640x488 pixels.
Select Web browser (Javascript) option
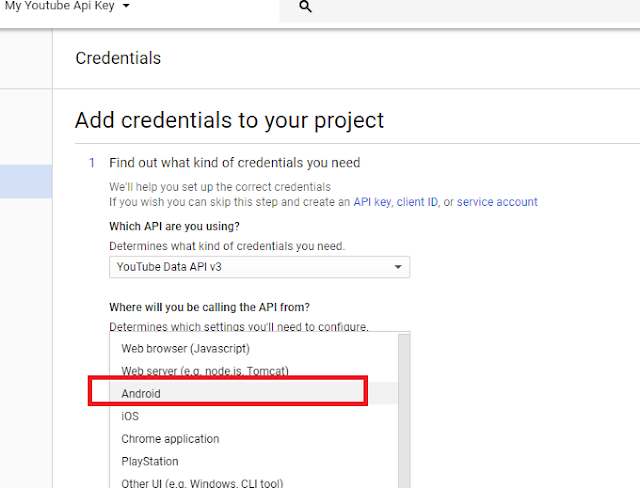(x=185, y=349)
